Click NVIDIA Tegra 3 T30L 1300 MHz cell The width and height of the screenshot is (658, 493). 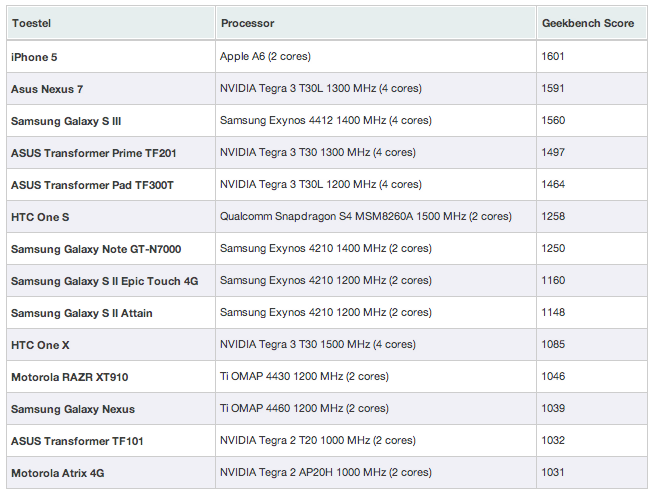click(376, 89)
